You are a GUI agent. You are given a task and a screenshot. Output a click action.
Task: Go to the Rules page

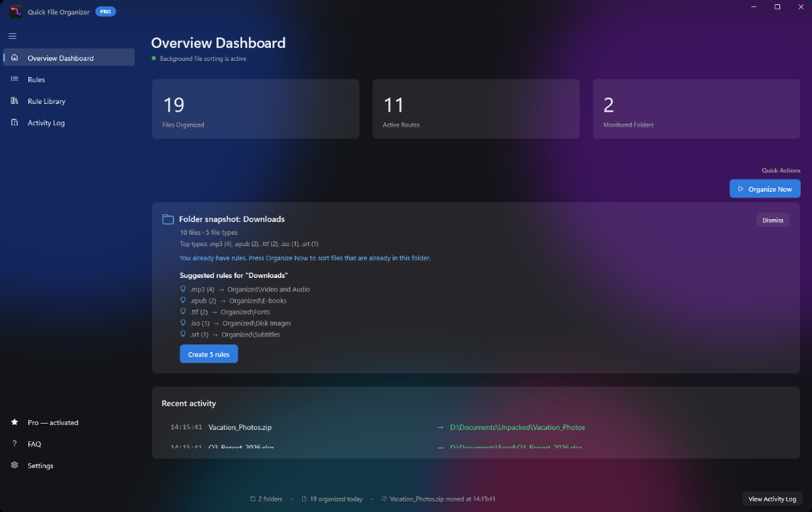click(x=69, y=79)
